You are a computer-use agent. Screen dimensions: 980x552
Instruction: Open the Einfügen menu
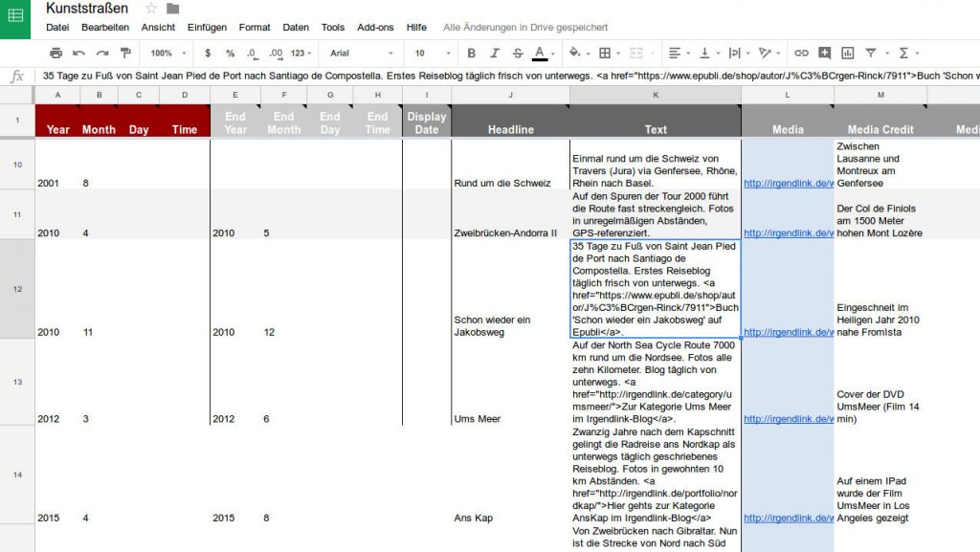click(207, 28)
